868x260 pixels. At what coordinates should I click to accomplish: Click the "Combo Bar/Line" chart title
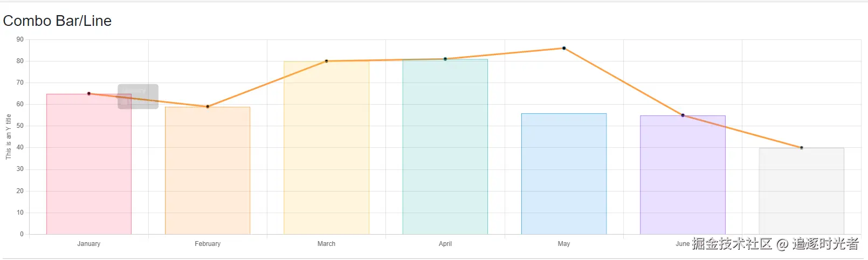(x=57, y=21)
